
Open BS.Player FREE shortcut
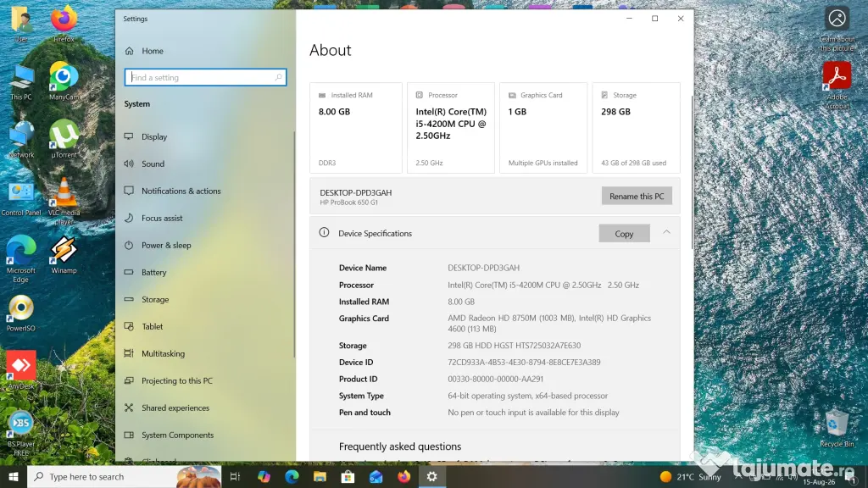tap(21, 433)
